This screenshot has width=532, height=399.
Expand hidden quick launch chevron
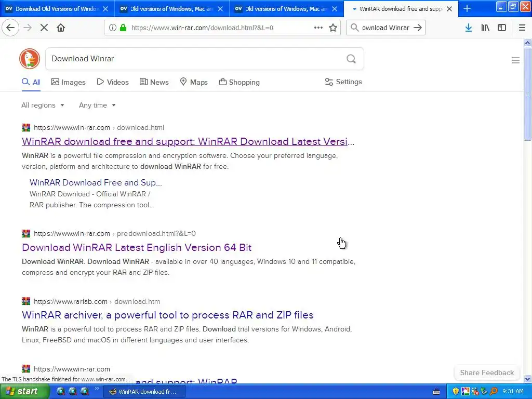click(x=97, y=389)
